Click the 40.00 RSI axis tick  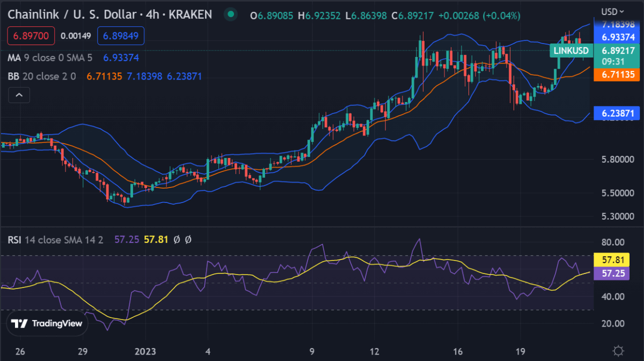point(612,296)
